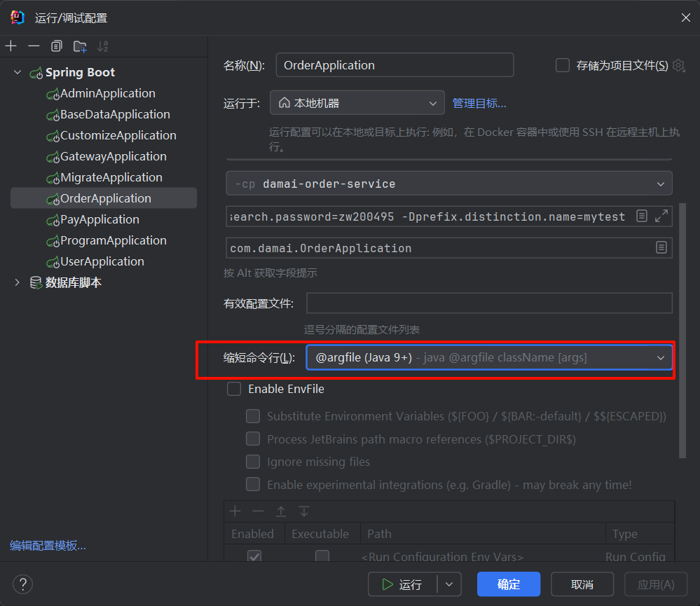Cancel with the 取消 button
The image size is (700, 606).
[x=582, y=584]
